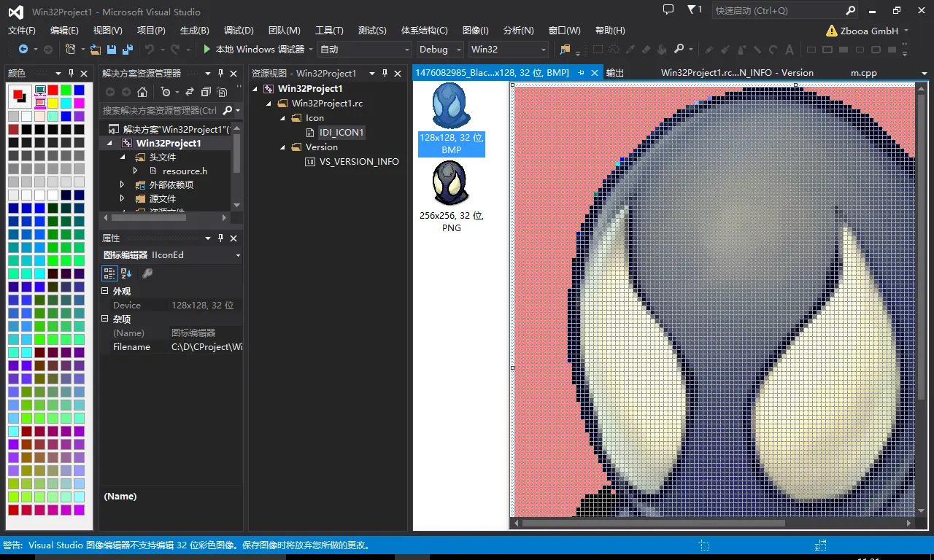Click the New Project toolbar icon
934x560 pixels.
point(70,49)
